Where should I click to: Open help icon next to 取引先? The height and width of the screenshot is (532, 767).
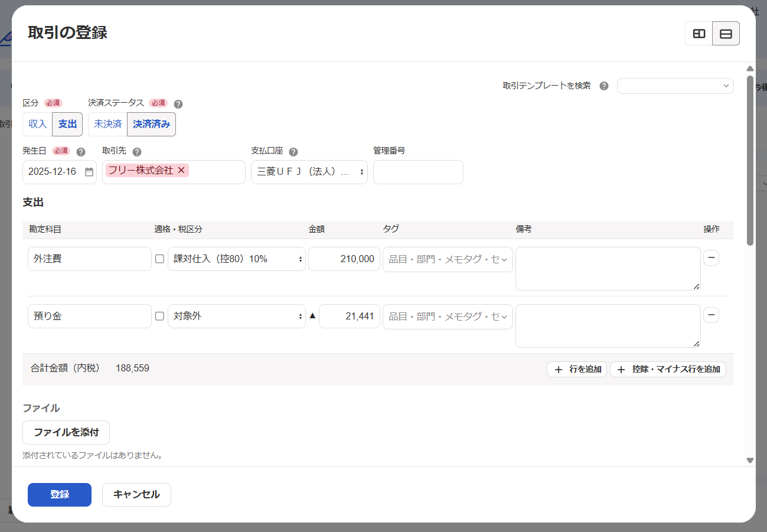point(137,152)
